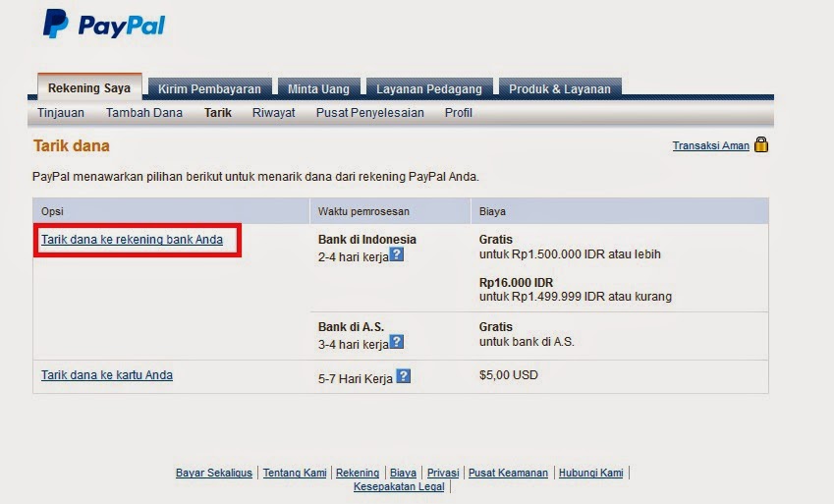Image resolution: width=834 pixels, height=504 pixels.
Task: Click the Rp16.000 IDR fee text
Action: pos(516,283)
